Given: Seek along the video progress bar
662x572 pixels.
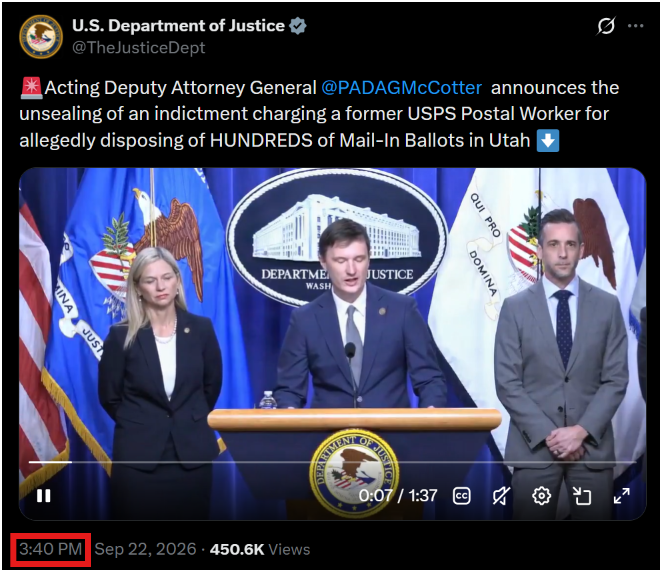Looking at the screenshot, I should [x=332, y=462].
